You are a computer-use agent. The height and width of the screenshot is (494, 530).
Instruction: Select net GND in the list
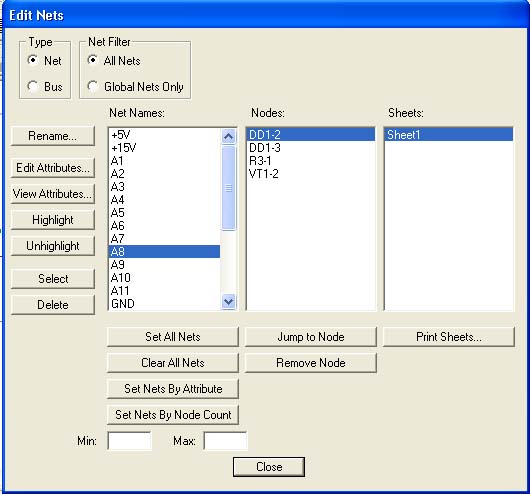point(164,304)
